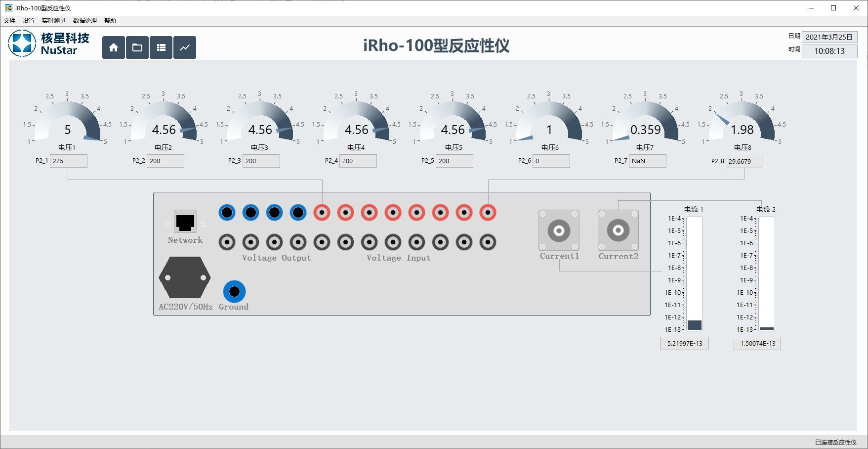Screen dimensions: 868x449
Task: Click the last red voltage input jack
Action: coord(488,213)
